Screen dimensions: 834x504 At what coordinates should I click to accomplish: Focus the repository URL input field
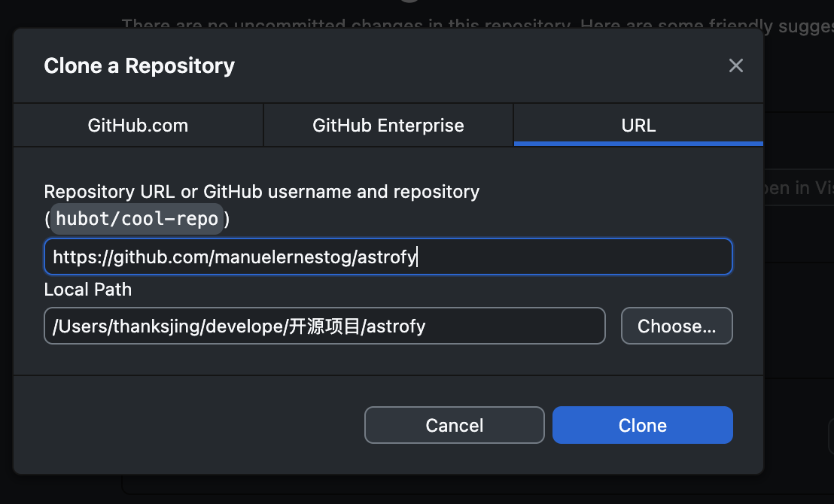click(388, 257)
